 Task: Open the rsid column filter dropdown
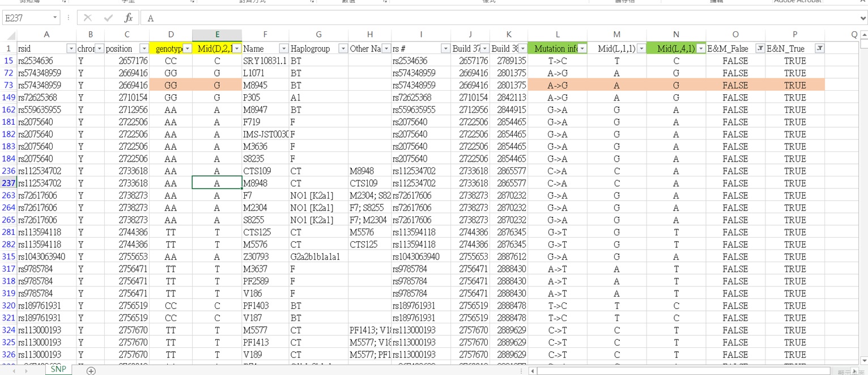(71, 49)
